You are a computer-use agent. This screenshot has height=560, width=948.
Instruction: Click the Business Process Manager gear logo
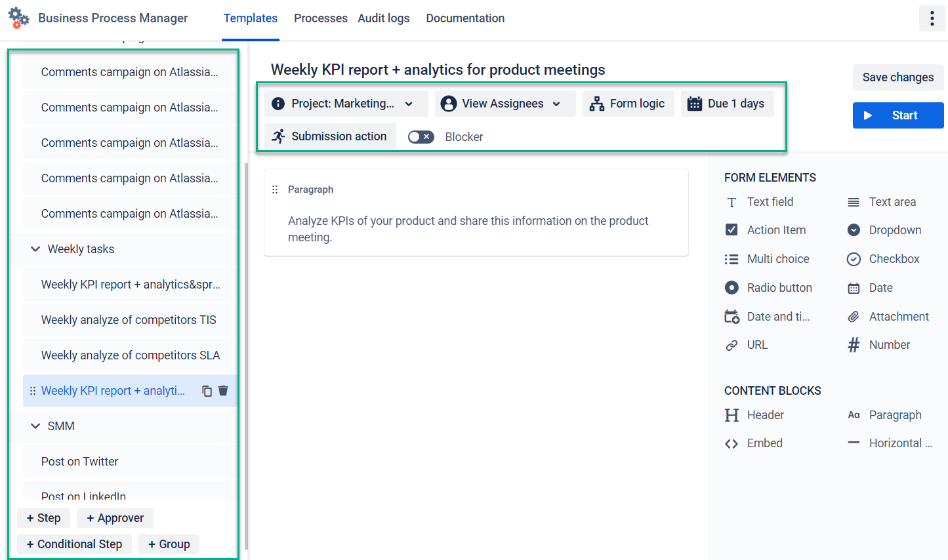pyautogui.click(x=18, y=18)
